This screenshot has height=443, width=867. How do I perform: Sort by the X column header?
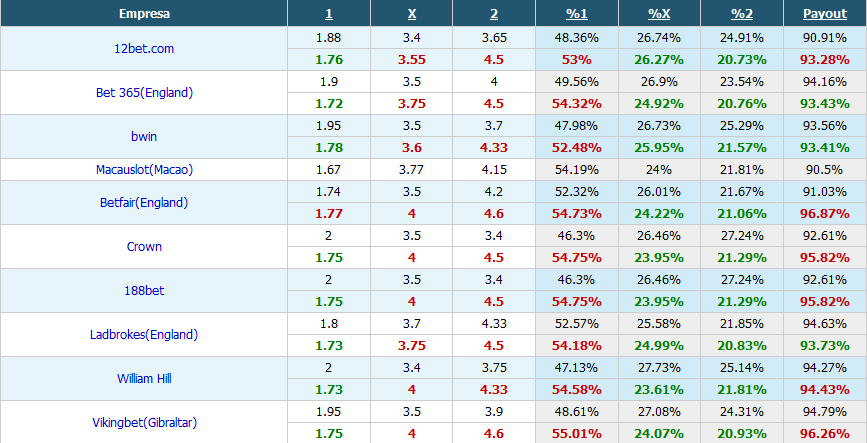coord(412,14)
